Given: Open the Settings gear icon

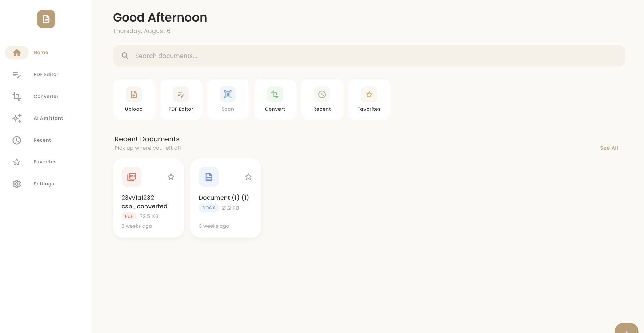Looking at the screenshot, I should point(17,184).
